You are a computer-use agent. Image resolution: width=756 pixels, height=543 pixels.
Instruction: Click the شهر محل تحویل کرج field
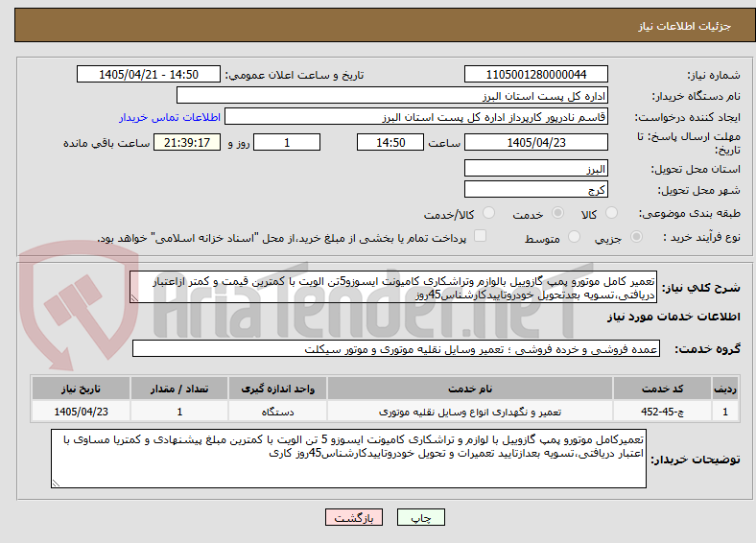pyautogui.click(x=535, y=189)
